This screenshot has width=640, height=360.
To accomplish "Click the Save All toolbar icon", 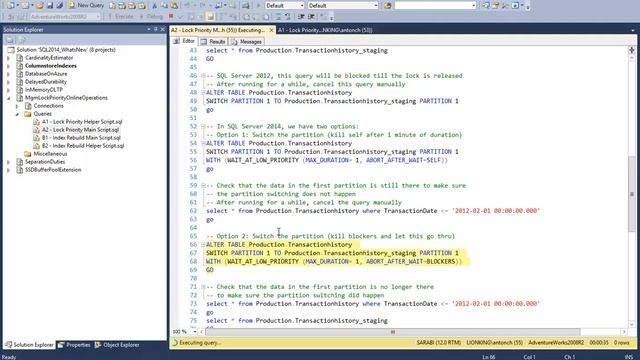I will 60,6.
